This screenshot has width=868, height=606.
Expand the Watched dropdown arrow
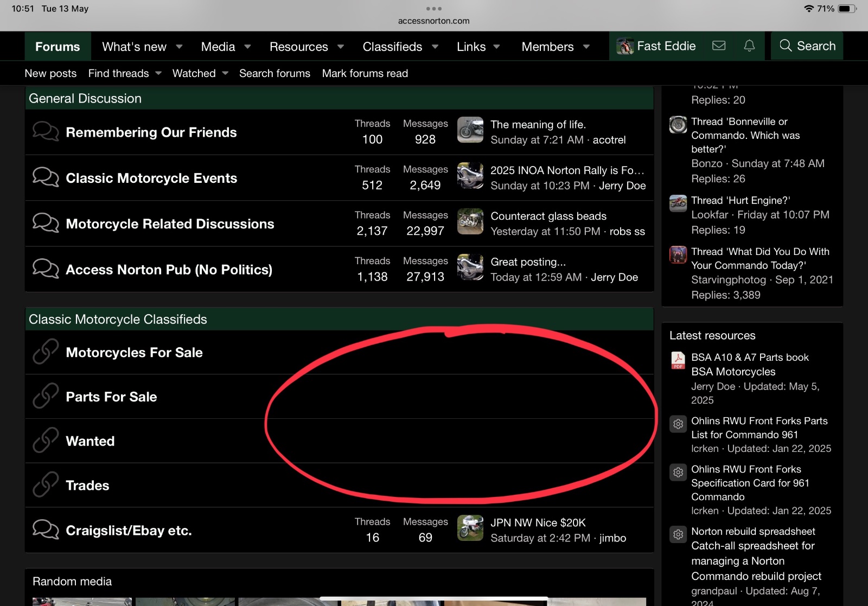coord(225,73)
